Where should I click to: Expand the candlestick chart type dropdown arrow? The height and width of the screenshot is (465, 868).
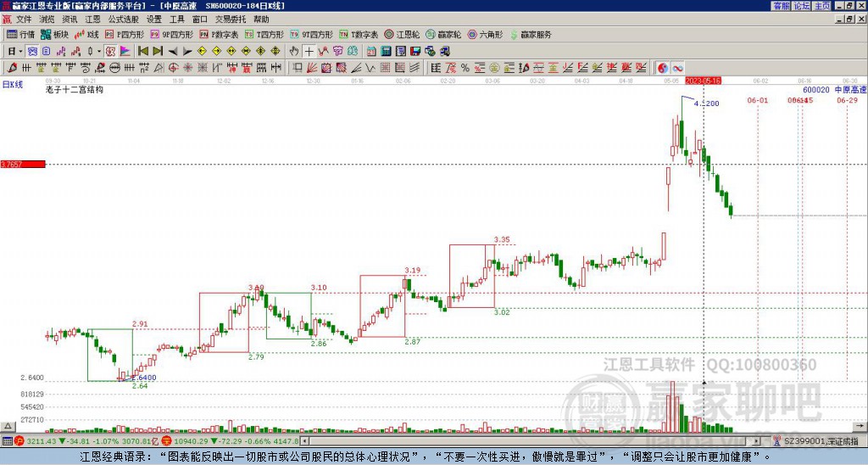pyautogui.click(x=99, y=51)
